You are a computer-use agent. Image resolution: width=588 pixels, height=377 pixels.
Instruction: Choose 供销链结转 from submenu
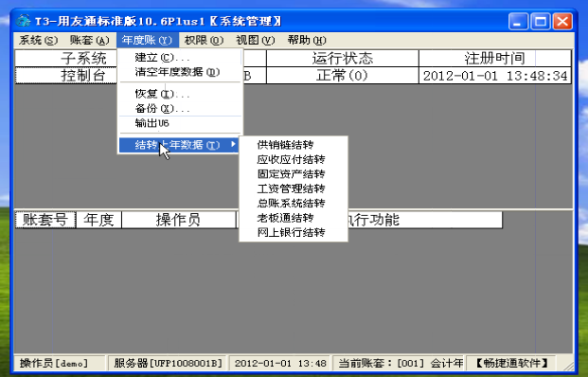[294, 145]
